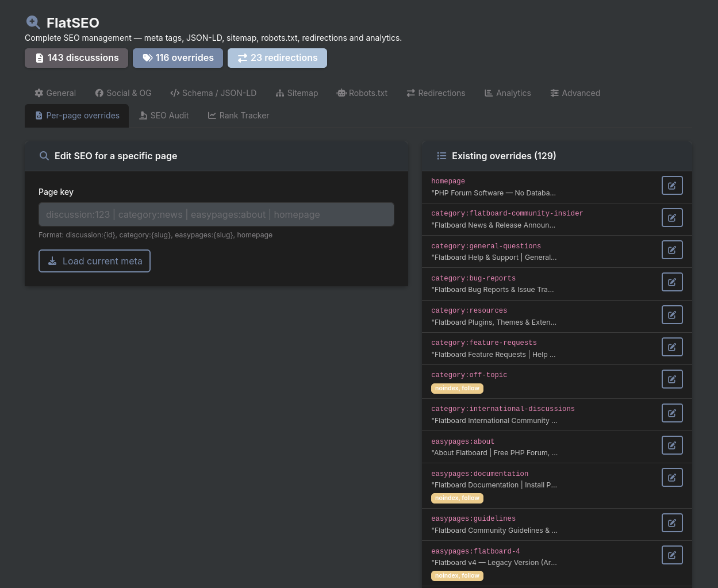Switch to the General tab
This screenshot has width=718, height=588.
(55, 93)
